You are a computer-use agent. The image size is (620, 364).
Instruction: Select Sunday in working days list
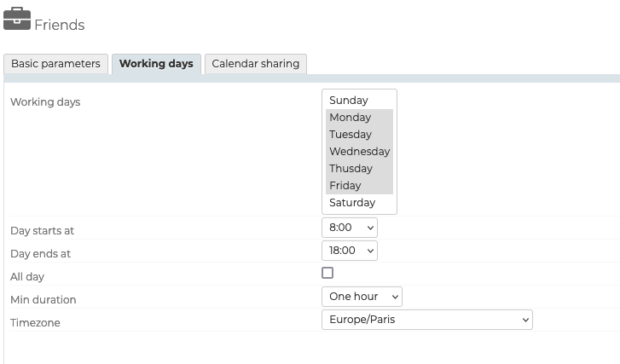349,101
